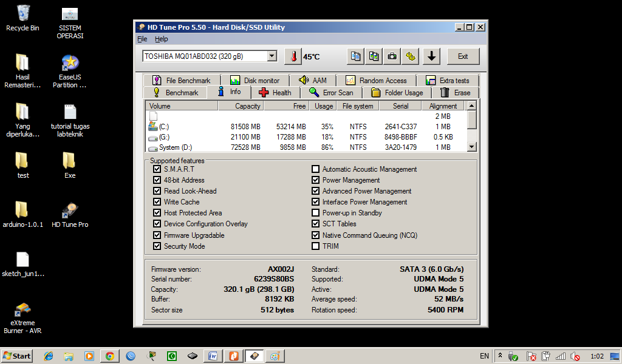Open the Help menu

click(161, 39)
